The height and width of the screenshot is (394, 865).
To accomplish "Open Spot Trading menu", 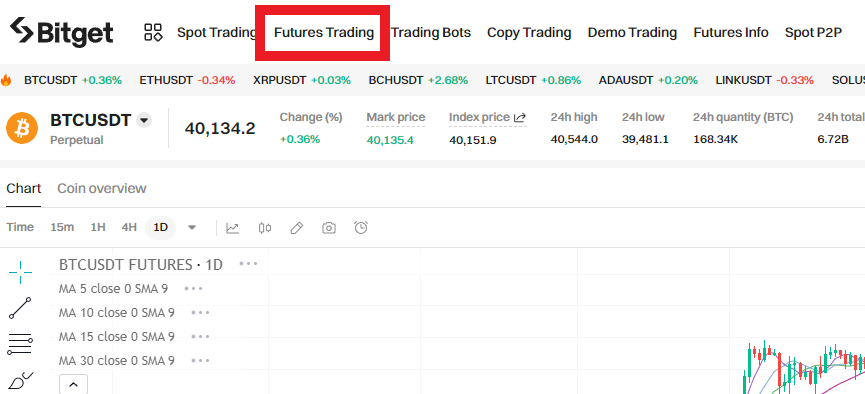I will [x=216, y=33].
